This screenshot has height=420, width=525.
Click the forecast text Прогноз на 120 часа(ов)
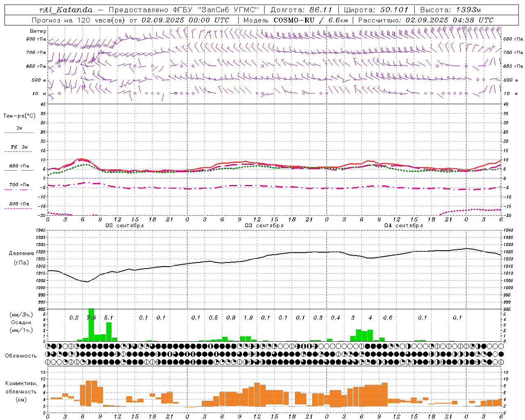pos(79,20)
